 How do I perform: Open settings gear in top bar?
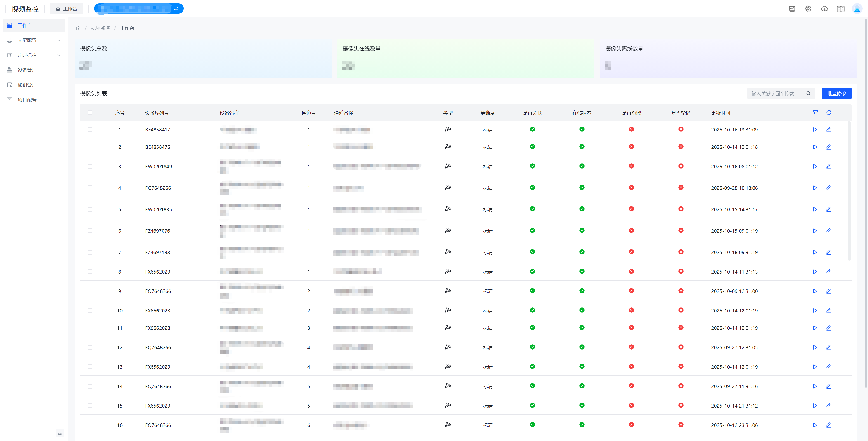(x=808, y=9)
